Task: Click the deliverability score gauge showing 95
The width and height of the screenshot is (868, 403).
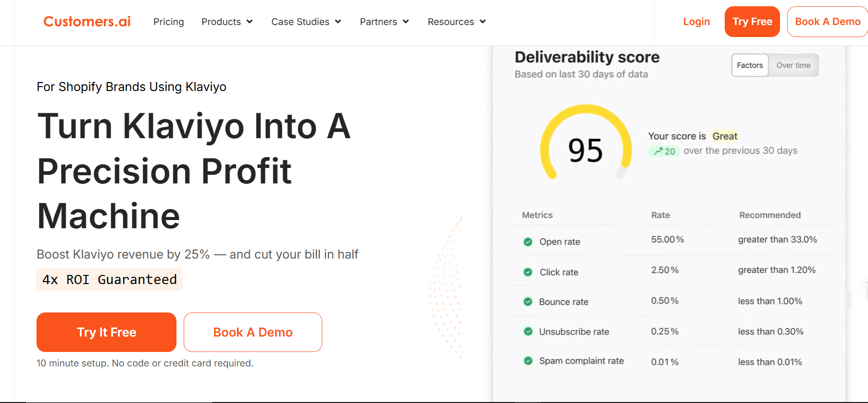Action: 586,143
